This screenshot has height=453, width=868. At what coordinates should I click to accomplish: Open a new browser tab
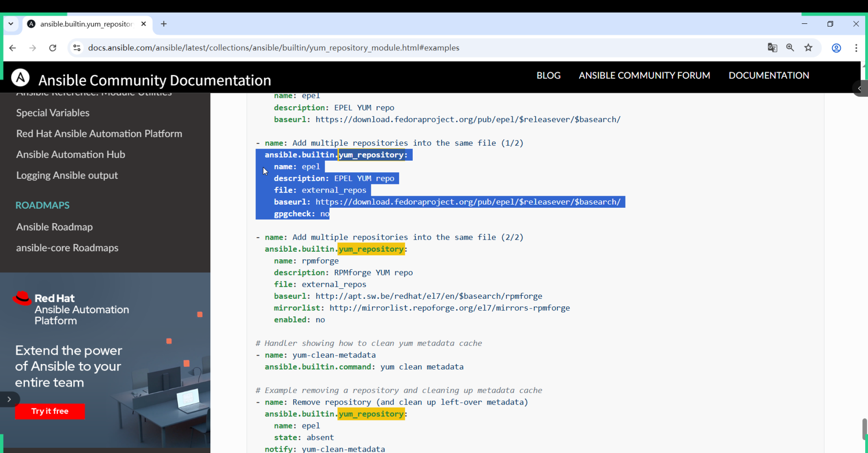pyautogui.click(x=164, y=24)
